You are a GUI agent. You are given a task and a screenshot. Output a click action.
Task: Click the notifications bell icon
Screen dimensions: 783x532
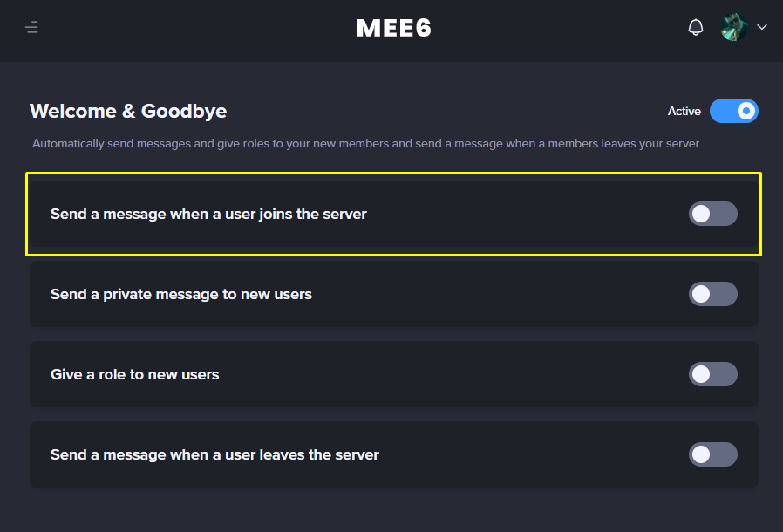coord(696,27)
